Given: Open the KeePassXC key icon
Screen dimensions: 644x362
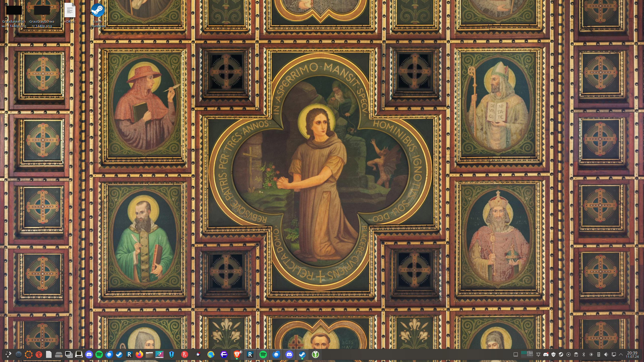Looking at the screenshot, I should 315,354.
